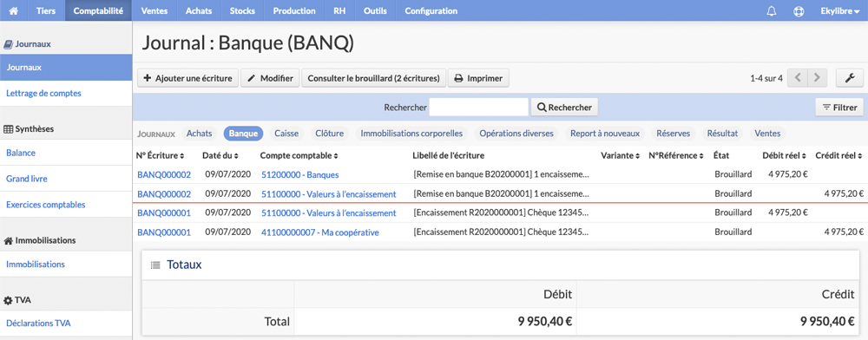Sort by N° Écriture column

tap(160, 156)
